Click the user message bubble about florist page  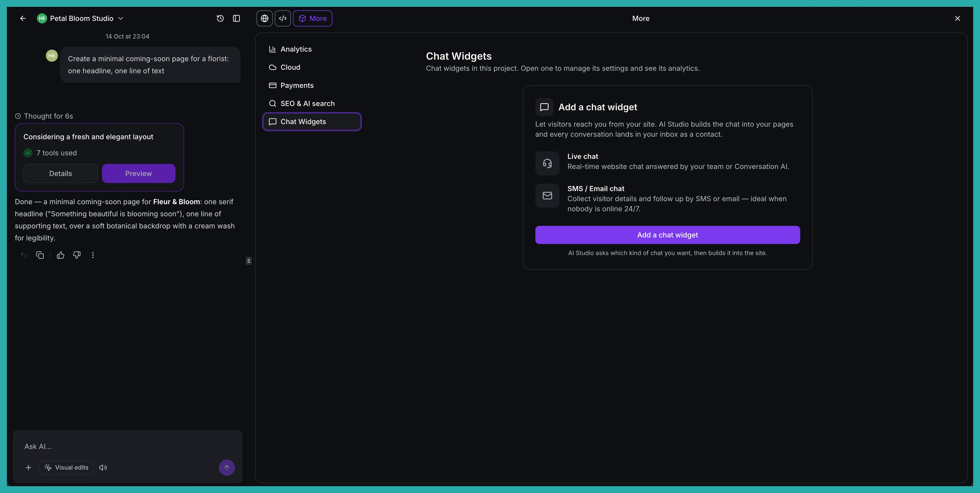(x=150, y=65)
